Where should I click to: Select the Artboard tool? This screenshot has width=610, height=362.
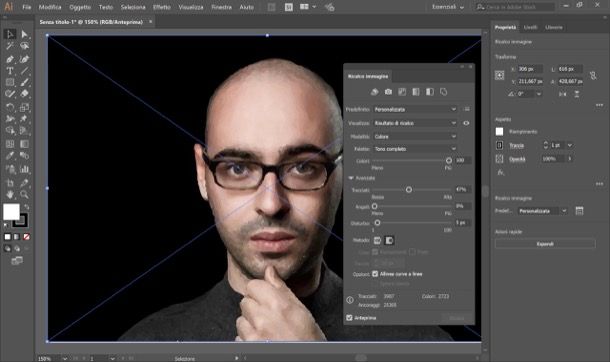point(10,183)
